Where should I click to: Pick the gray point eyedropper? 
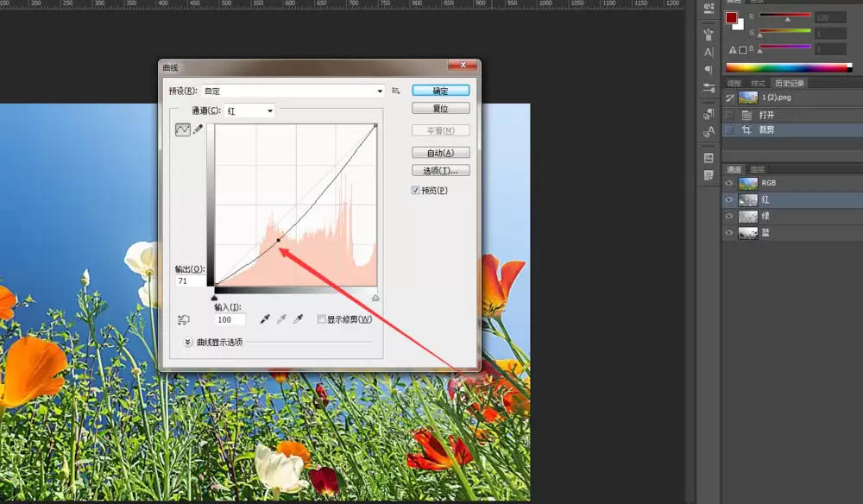pyautogui.click(x=281, y=319)
